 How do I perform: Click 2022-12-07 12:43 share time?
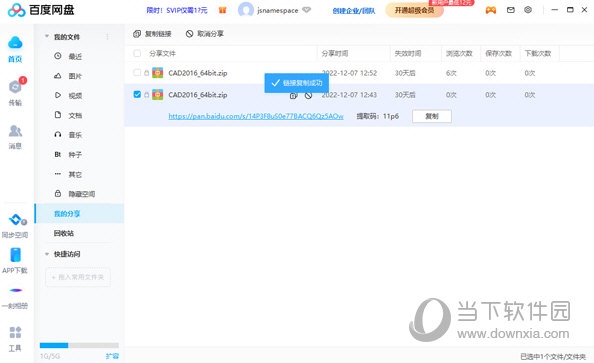[349, 95]
